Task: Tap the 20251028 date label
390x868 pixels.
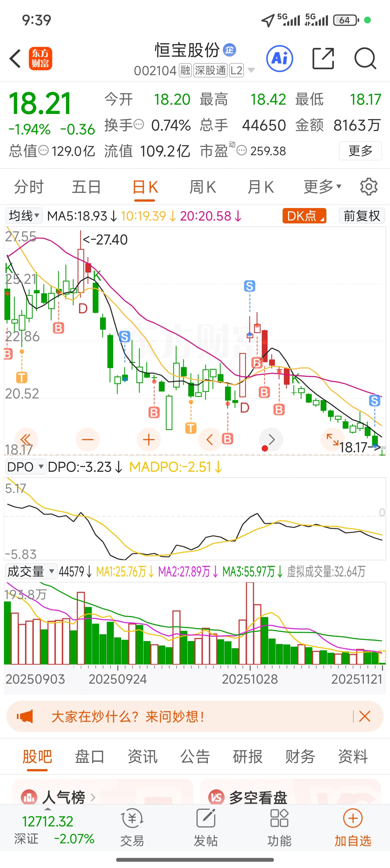Action: [250, 679]
